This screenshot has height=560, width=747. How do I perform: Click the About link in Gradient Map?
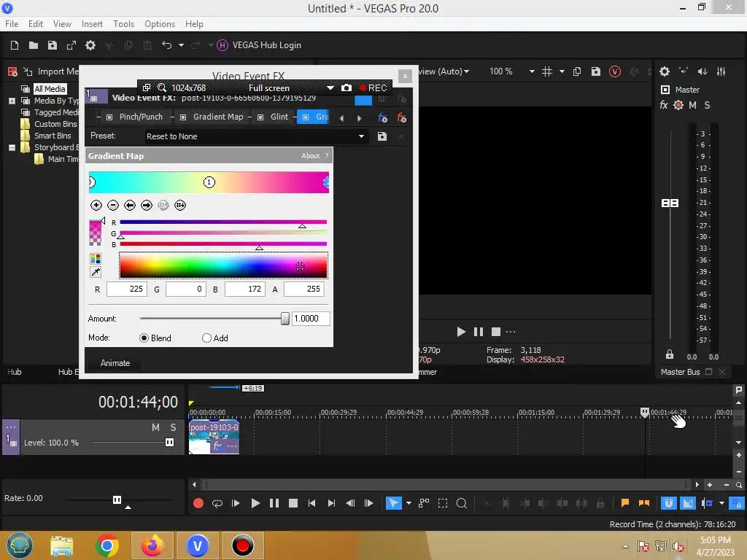[310, 156]
